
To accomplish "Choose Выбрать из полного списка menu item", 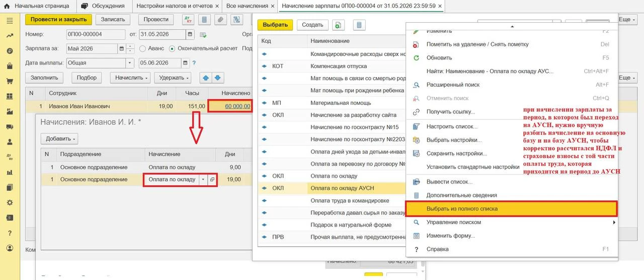I will [x=511, y=208].
